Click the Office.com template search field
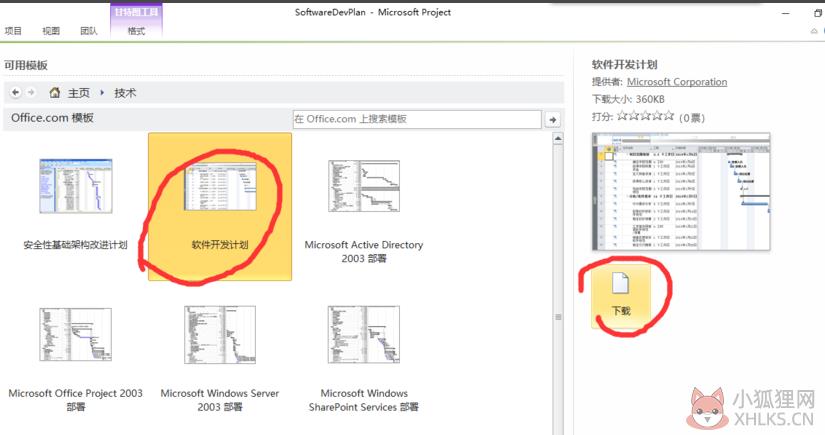 coord(417,119)
